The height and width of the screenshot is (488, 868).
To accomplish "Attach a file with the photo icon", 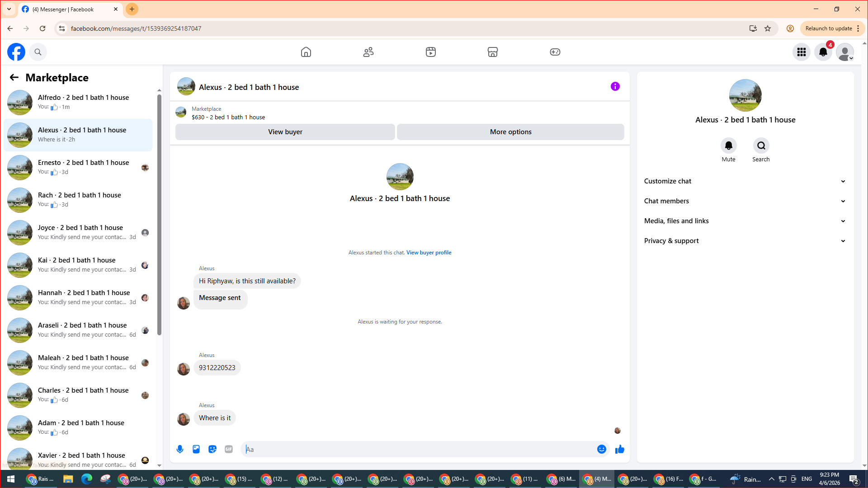I will [x=196, y=449].
